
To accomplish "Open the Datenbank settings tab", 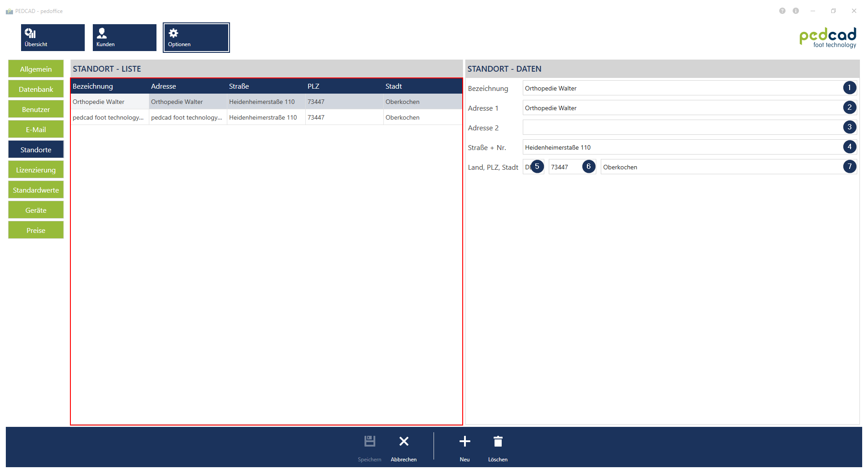I will tap(36, 89).
